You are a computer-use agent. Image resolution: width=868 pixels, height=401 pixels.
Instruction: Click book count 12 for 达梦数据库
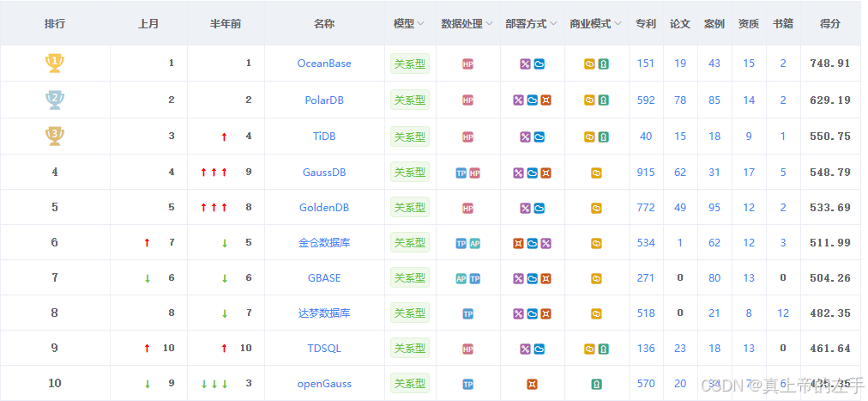pos(783,313)
